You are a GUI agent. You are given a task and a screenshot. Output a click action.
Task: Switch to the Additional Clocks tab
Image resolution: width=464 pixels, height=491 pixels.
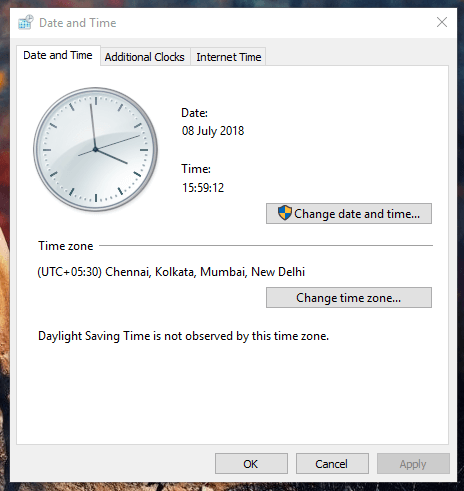point(145,57)
